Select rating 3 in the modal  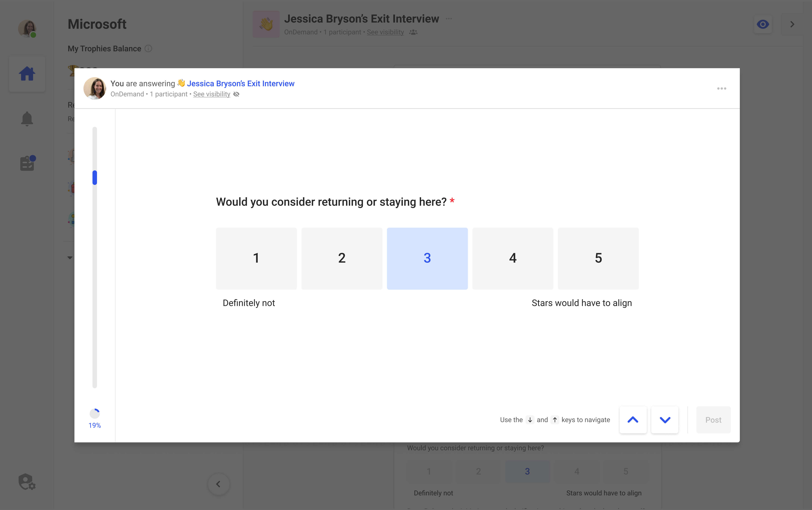pyautogui.click(x=427, y=258)
